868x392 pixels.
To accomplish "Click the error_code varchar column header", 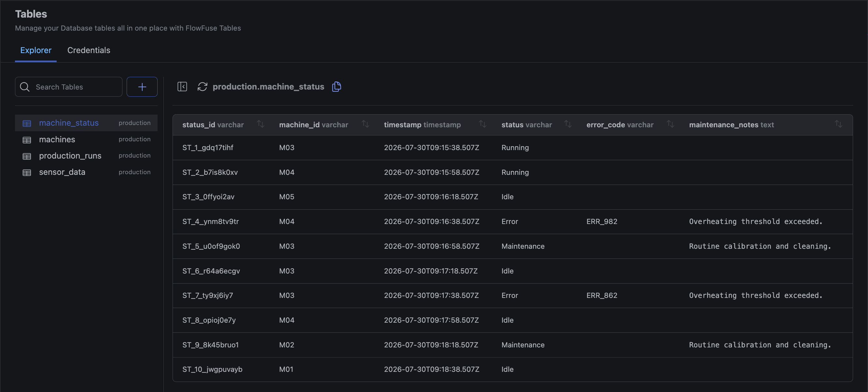I will [620, 125].
